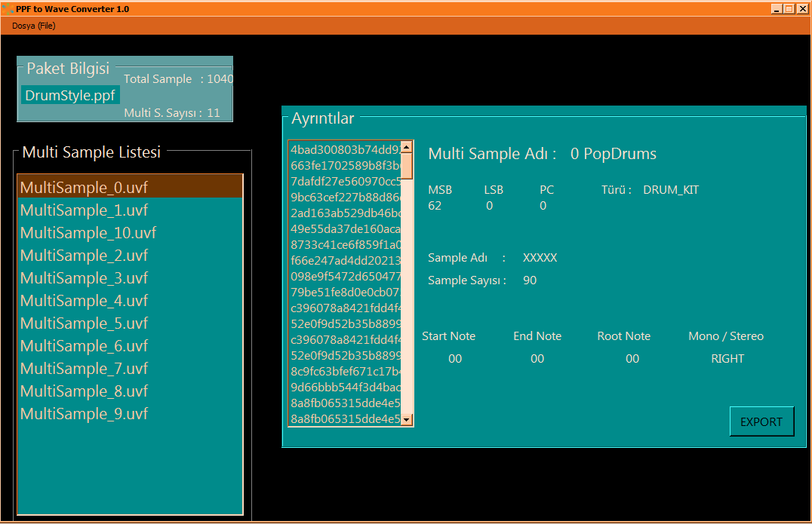Viewport: 812px width, 524px height.
Task: Select MultiSample_0.uvf in the list
Action: click(x=84, y=187)
